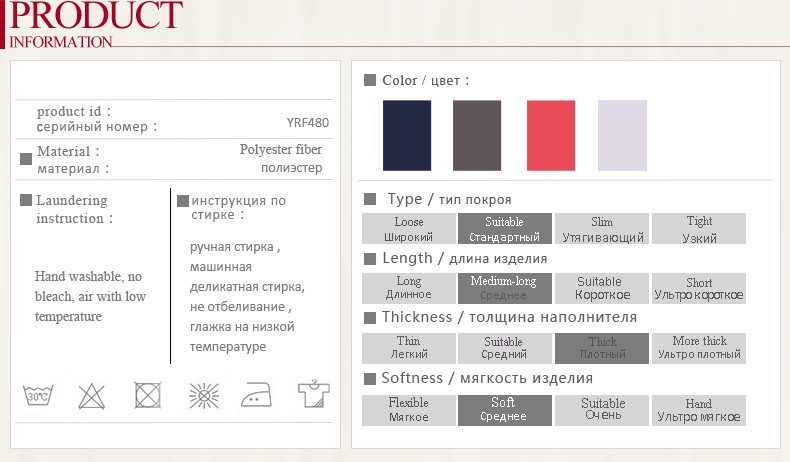Choose the Soft softness option
The image size is (790, 462).
[x=504, y=409]
